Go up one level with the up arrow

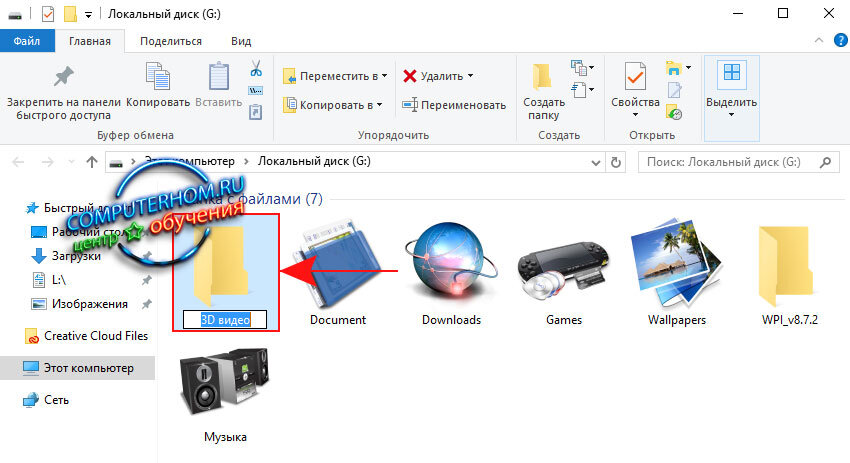[x=92, y=162]
